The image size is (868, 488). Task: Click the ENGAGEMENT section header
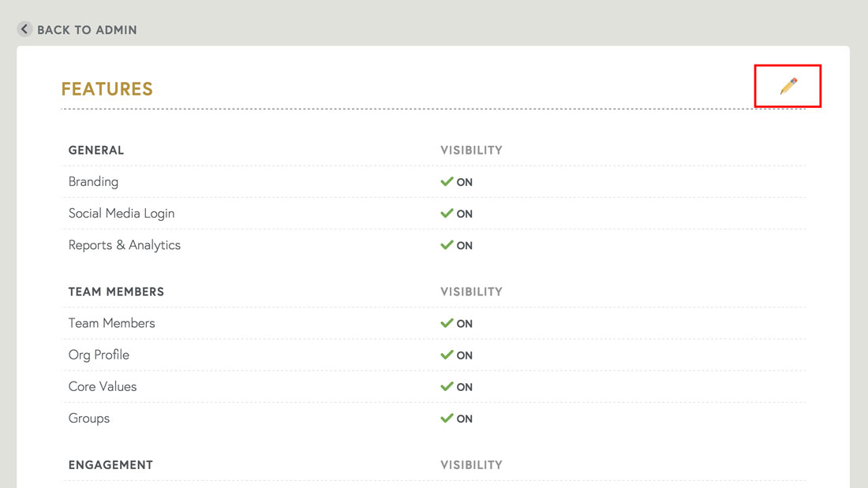[x=110, y=464]
